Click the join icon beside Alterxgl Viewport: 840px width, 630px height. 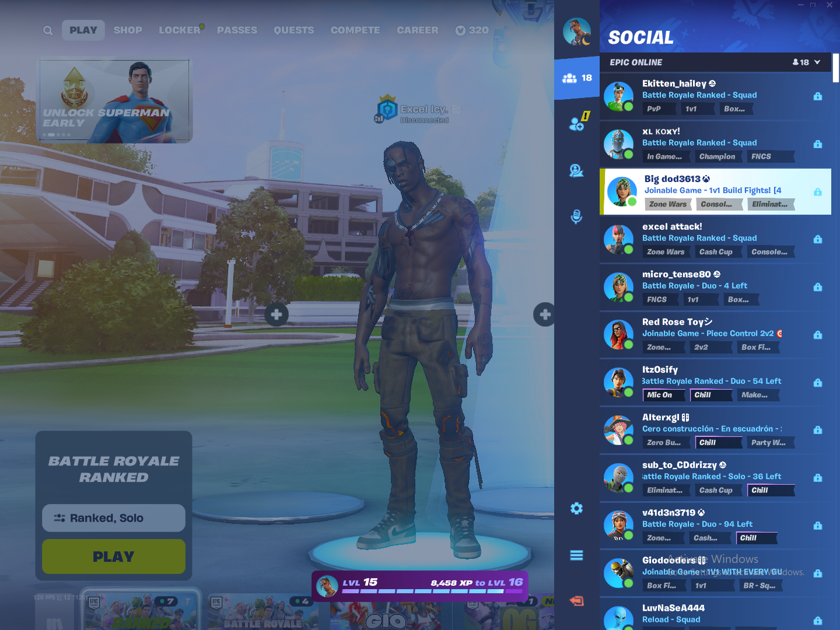coord(818,430)
